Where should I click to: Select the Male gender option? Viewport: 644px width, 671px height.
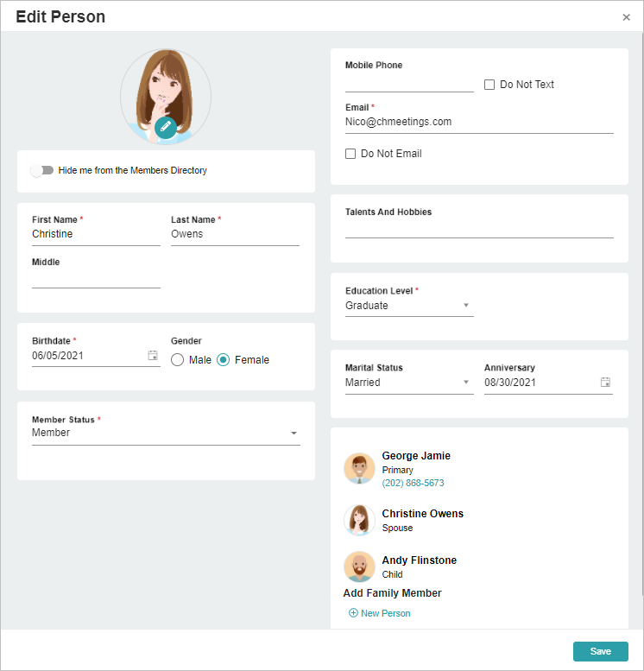click(x=177, y=360)
